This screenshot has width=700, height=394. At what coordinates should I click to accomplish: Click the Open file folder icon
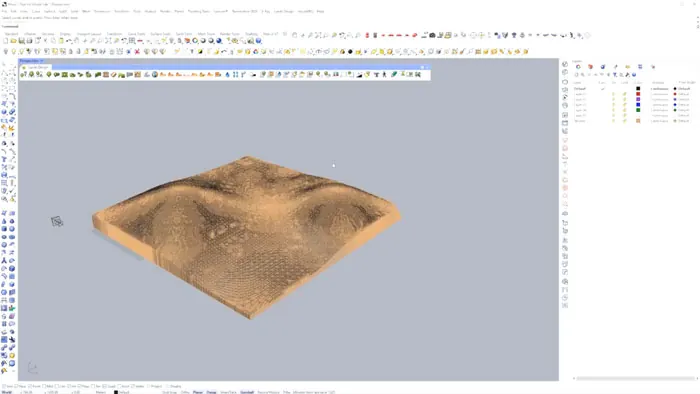(13, 41)
